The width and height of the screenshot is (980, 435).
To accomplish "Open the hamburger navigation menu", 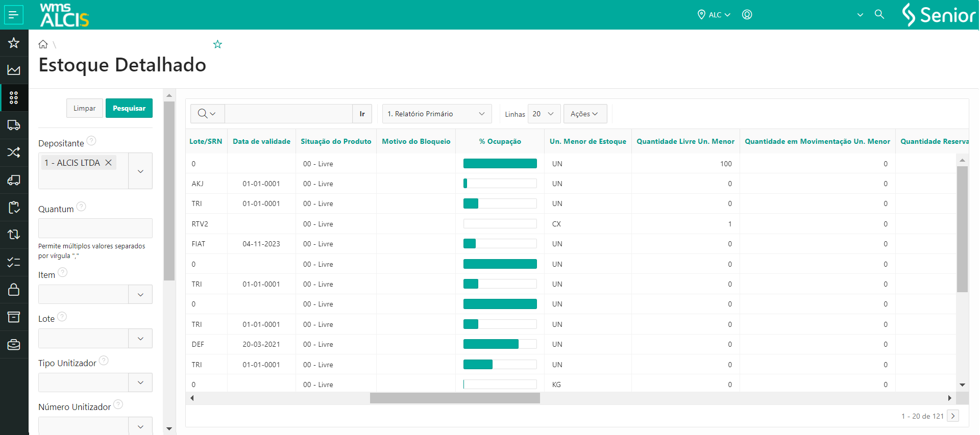I will pos(14,15).
